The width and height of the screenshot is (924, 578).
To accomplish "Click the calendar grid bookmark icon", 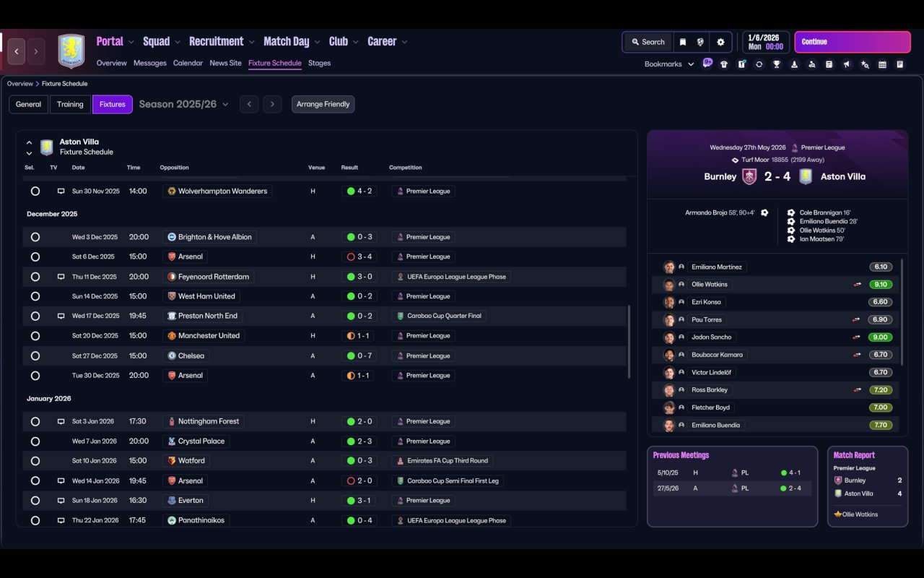I will point(882,64).
